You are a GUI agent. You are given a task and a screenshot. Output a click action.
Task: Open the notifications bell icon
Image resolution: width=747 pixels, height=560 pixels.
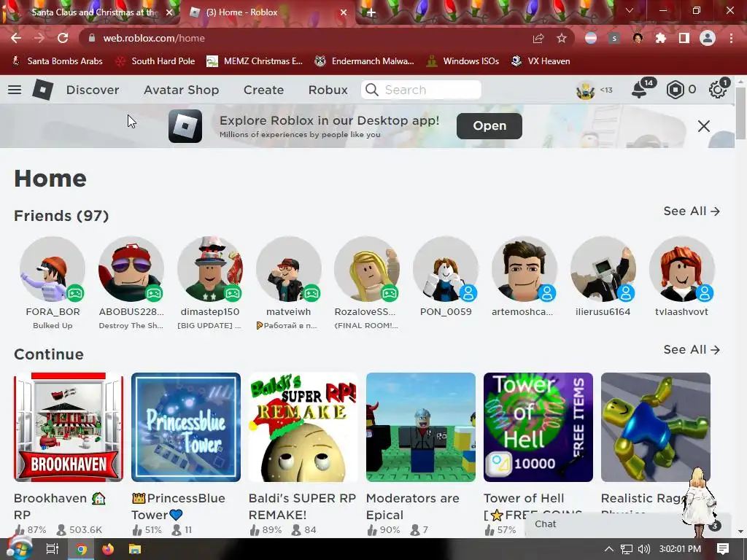[639, 90]
